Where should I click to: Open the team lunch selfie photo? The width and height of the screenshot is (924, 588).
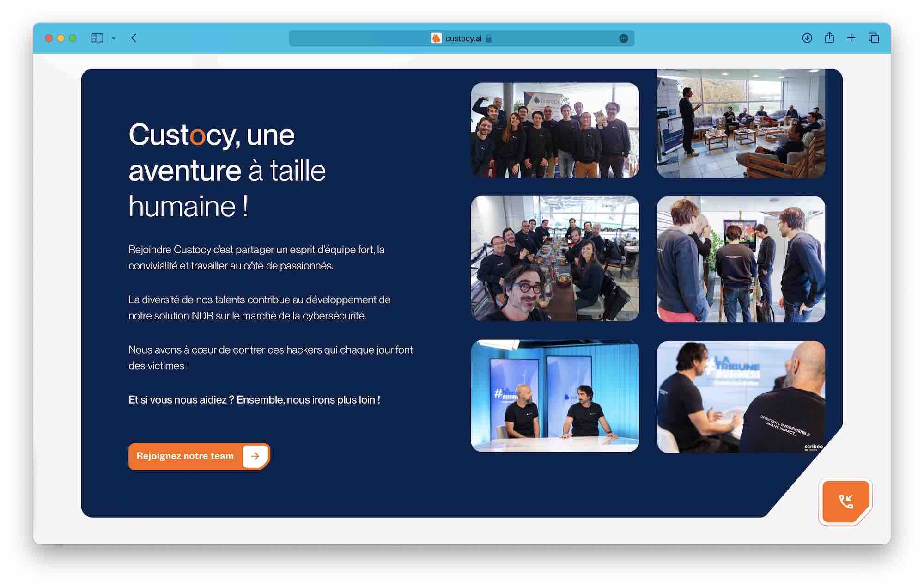click(x=554, y=258)
